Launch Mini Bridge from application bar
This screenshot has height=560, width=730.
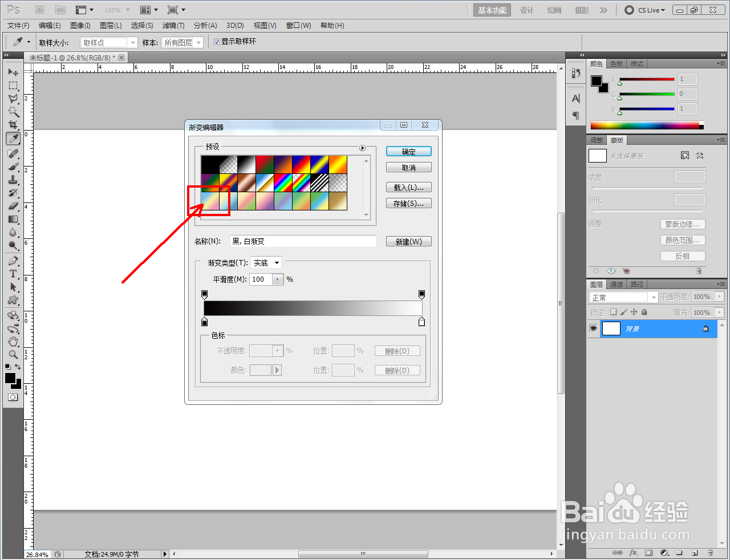[x=60, y=10]
